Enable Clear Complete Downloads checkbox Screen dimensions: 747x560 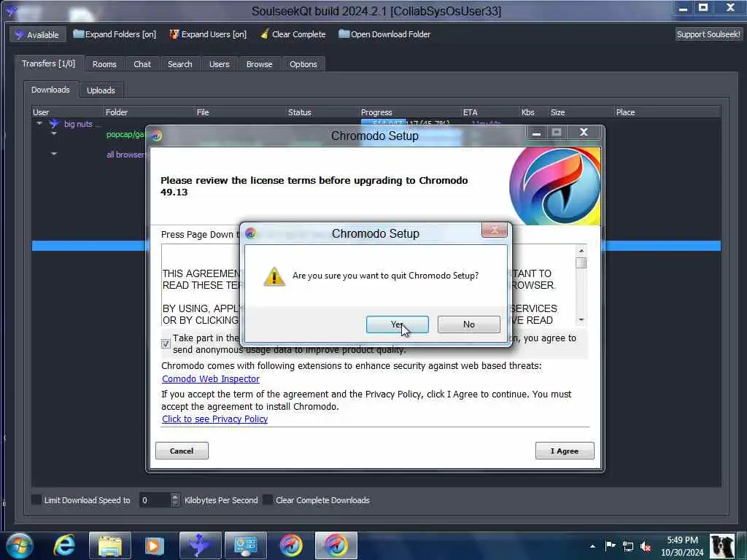click(x=268, y=499)
